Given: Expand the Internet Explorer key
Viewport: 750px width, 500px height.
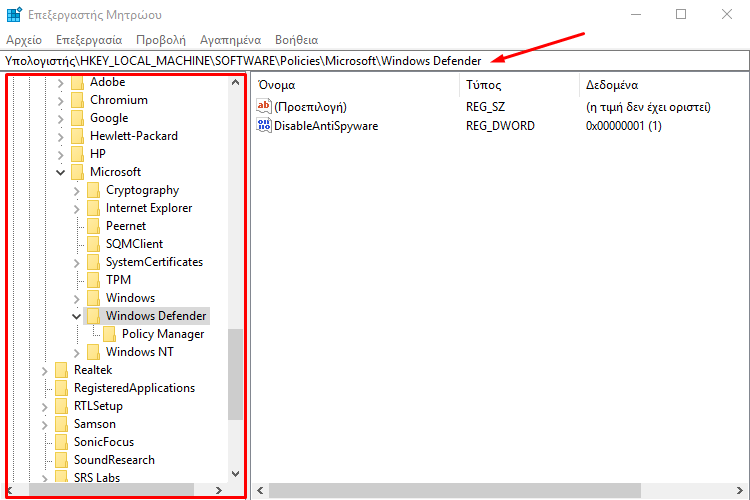Looking at the screenshot, I should point(77,209).
